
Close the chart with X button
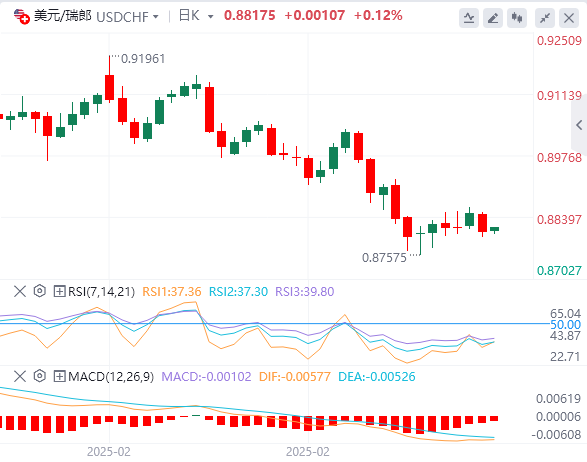(x=569, y=18)
